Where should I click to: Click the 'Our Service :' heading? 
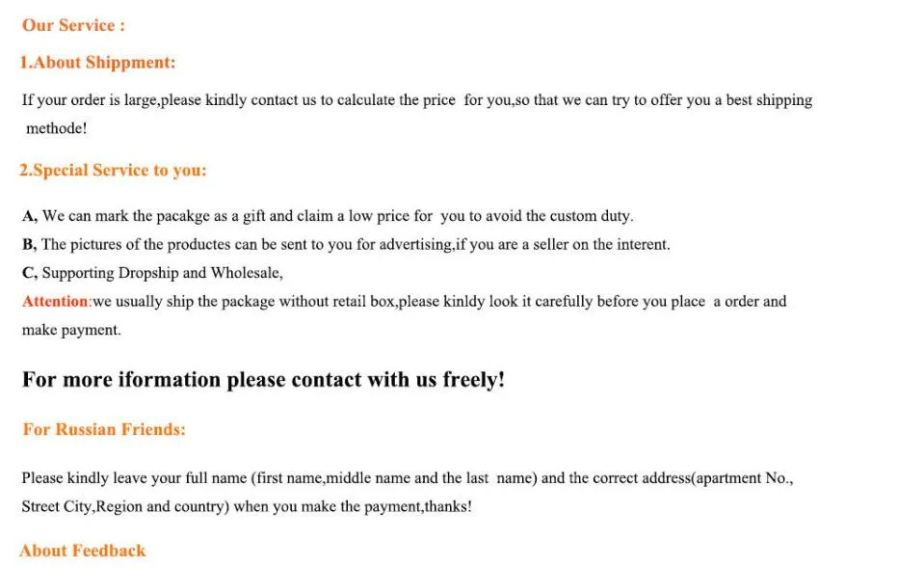click(73, 25)
